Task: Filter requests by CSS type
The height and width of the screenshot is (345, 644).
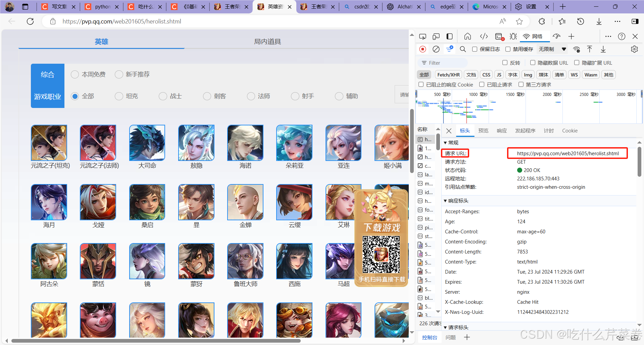Action: [486, 75]
